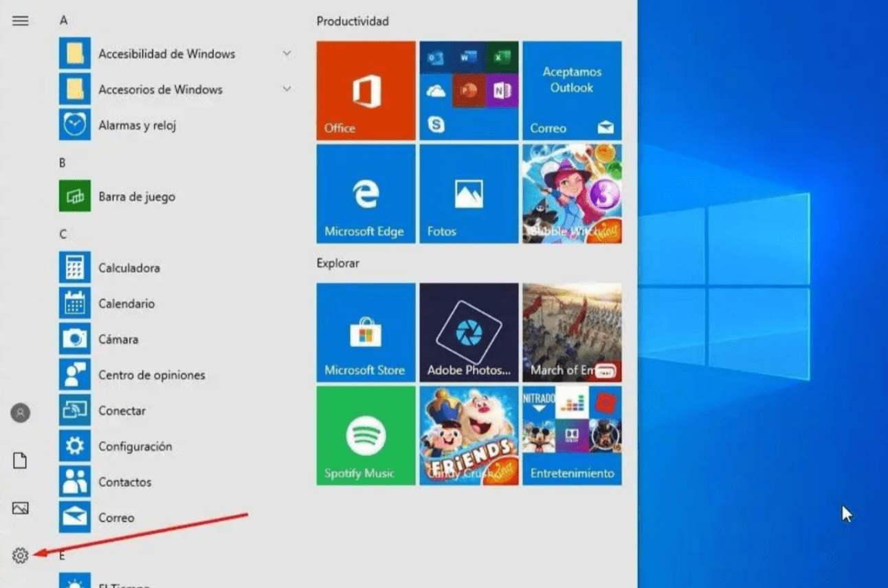Jump to letter B section header
888x588 pixels.
pos(63,163)
